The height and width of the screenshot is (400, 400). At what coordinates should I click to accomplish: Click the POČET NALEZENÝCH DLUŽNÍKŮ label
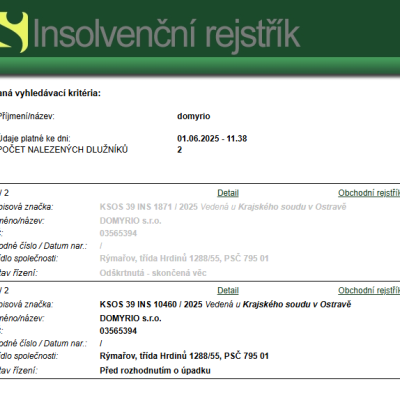63,150
